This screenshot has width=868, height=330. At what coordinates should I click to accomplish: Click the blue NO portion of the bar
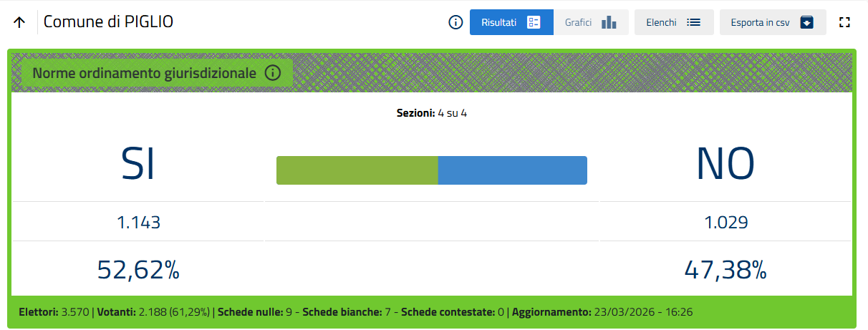pyautogui.click(x=512, y=170)
